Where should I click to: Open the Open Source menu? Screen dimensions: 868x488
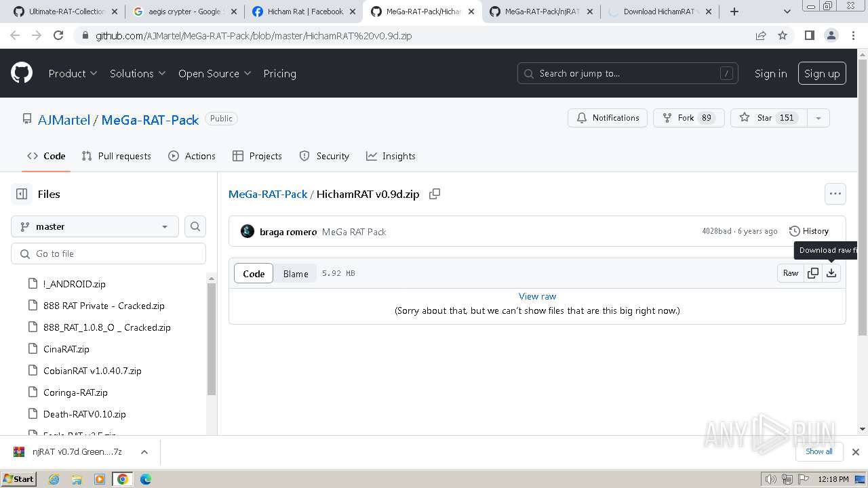[214, 73]
